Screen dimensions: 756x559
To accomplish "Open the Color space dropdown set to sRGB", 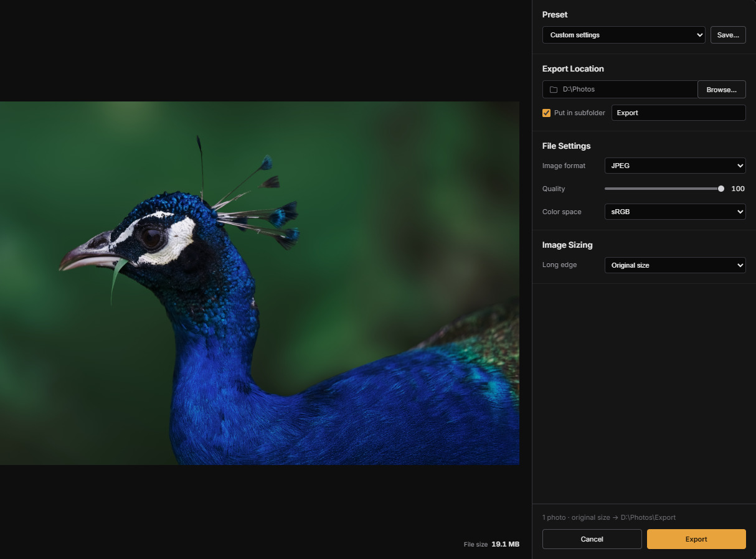I will click(675, 212).
